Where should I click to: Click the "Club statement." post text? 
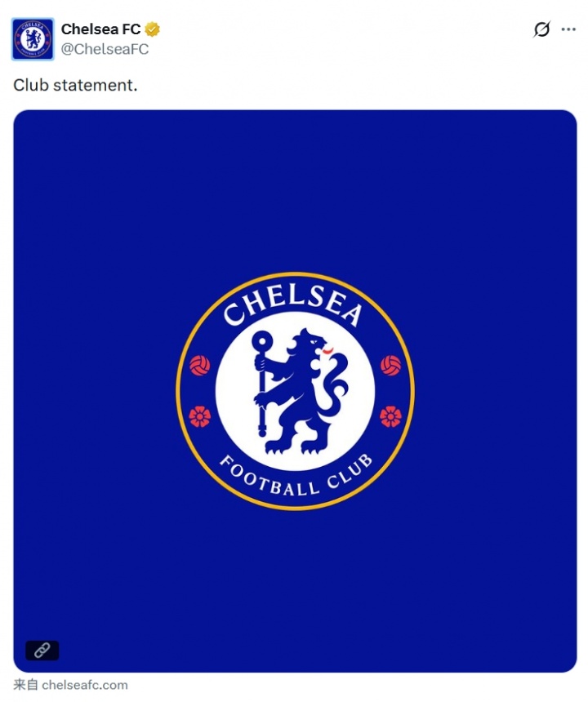tap(75, 85)
